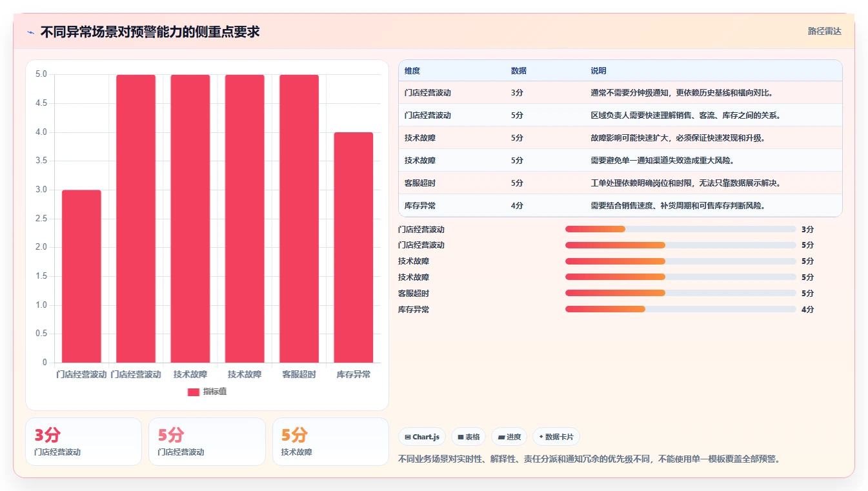The width and height of the screenshot is (868, 491).
Task: Click the table cell 区域负责人需要快速理解销售
Action: click(686, 115)
